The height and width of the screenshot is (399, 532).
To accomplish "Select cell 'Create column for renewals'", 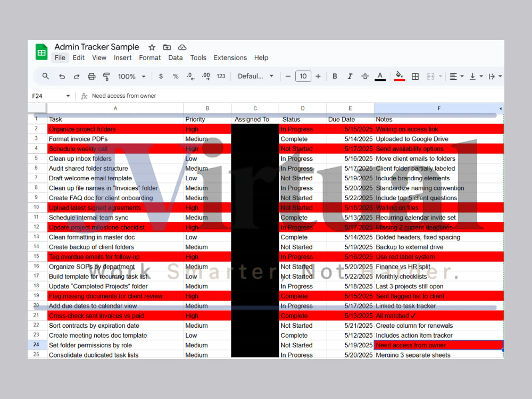I will point(439,326).
